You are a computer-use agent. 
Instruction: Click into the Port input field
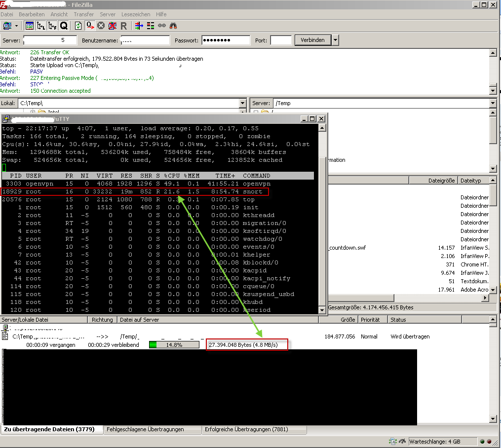tap(281, 40)
